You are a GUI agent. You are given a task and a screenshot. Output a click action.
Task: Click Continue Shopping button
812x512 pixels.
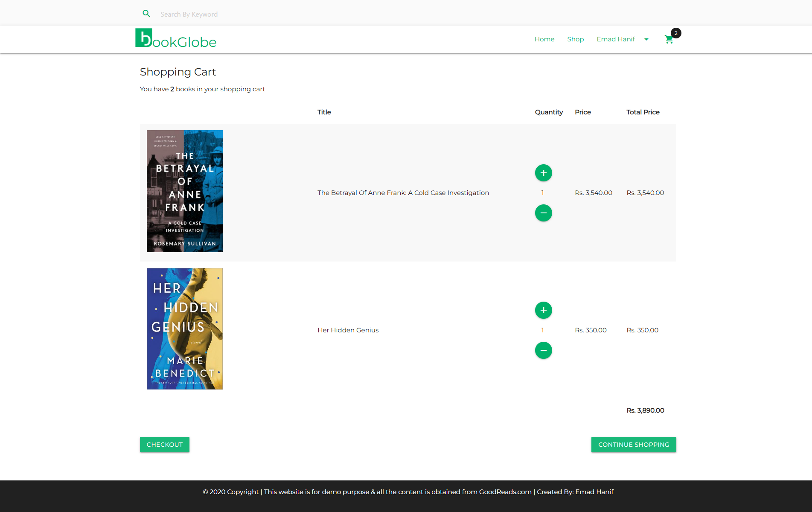[x=634, y=445]
